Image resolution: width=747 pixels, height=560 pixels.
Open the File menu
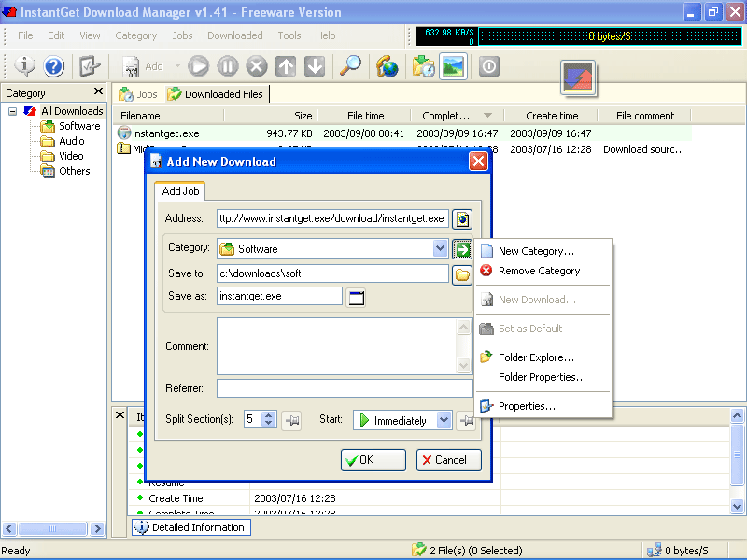pos(25,35)
